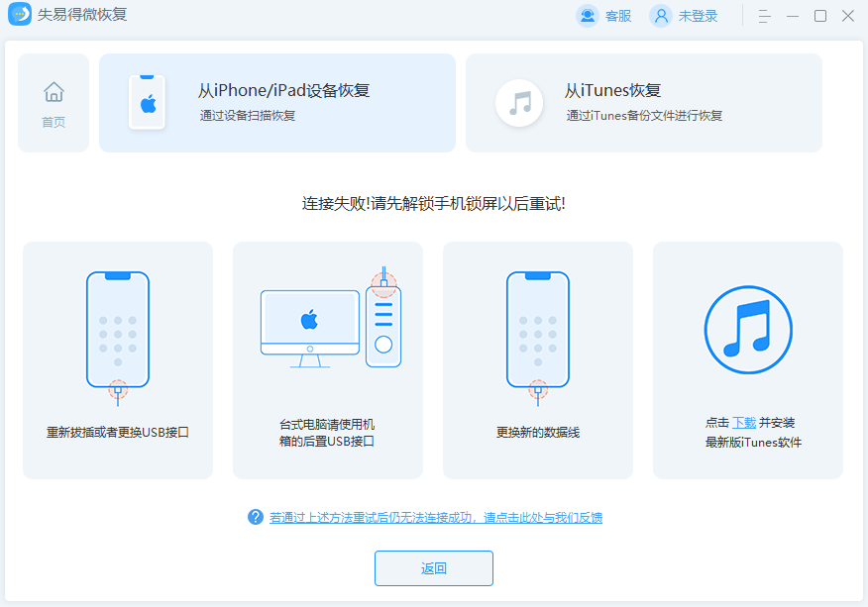Click the 未登录 user avatar icon
The width and height of the screenshot is (868, 607).
click(661, 16)
